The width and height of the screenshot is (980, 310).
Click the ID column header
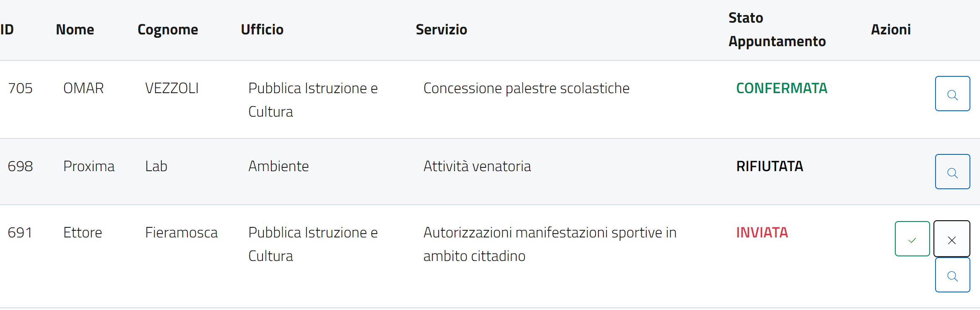[7, 30]
